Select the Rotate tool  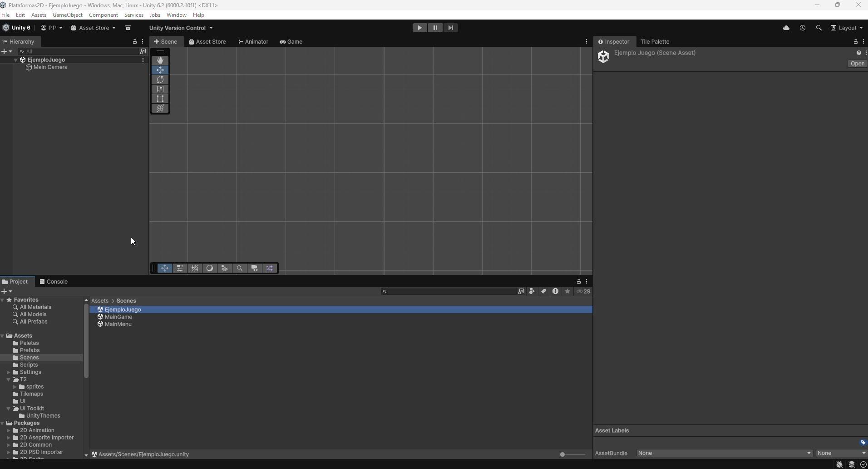tap(160, 80)
